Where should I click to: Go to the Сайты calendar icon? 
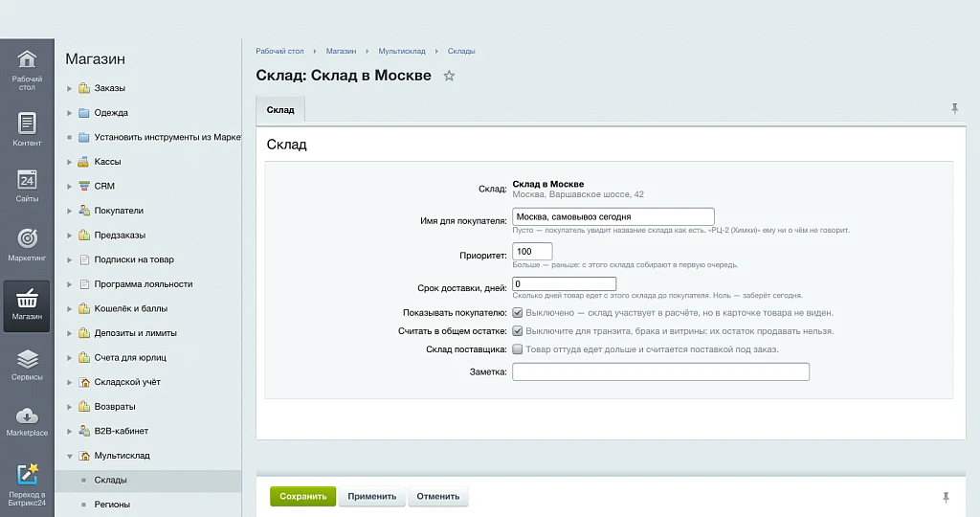click(27, 180)
